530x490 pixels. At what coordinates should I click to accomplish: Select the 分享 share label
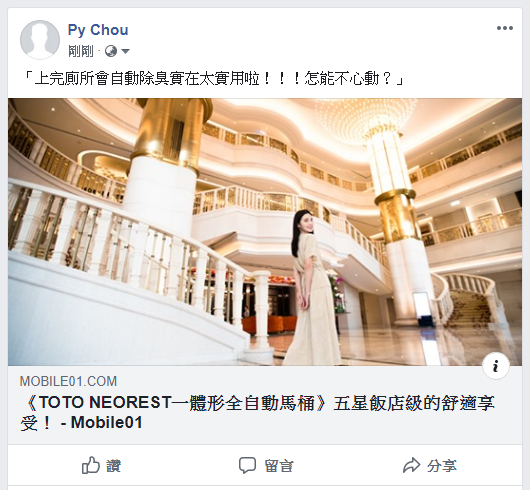tap(442, 466)
